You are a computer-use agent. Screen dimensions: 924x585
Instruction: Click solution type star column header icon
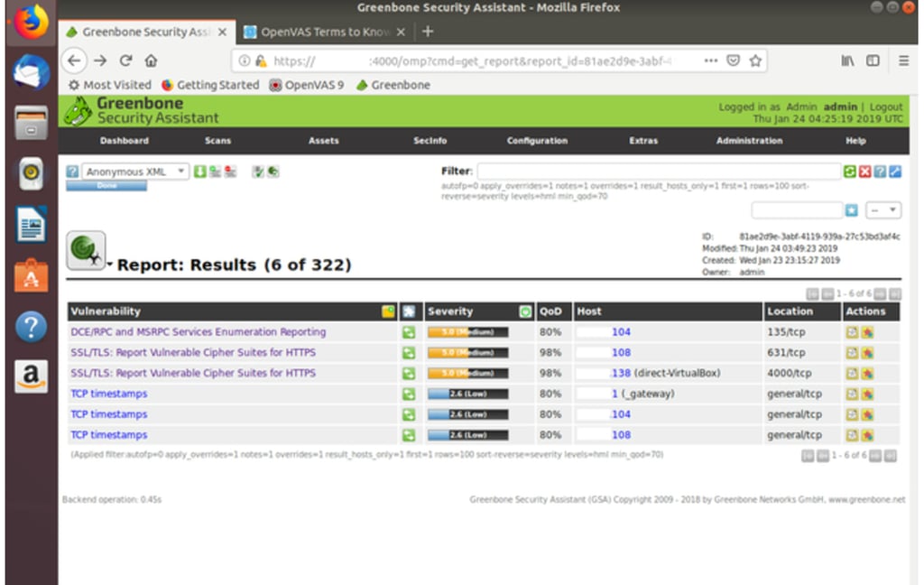pyautogui.click(x=409, y=311)
